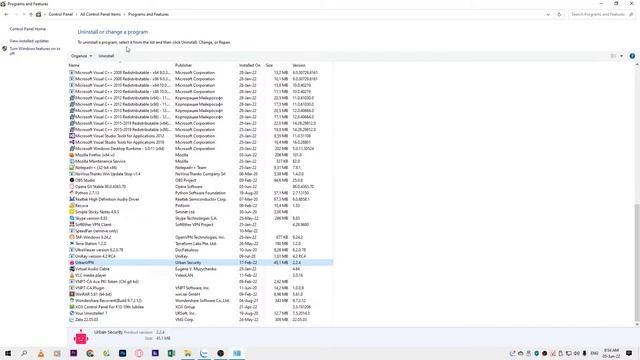Open the view options dropdown arrow

(x=622, y=56)
